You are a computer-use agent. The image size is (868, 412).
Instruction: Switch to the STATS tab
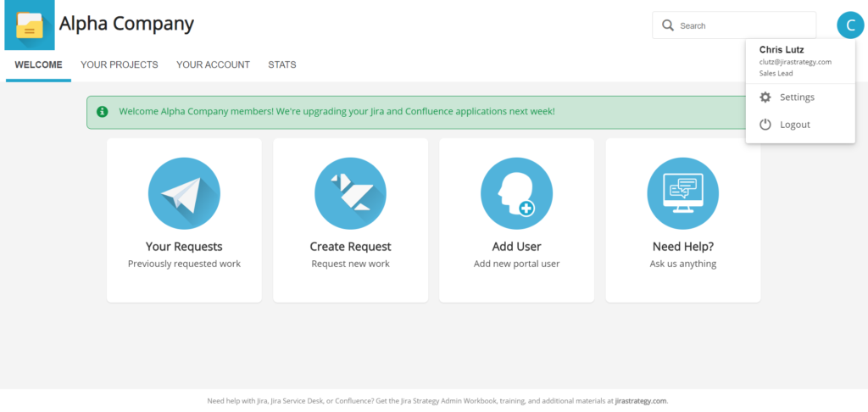point(282,64)
